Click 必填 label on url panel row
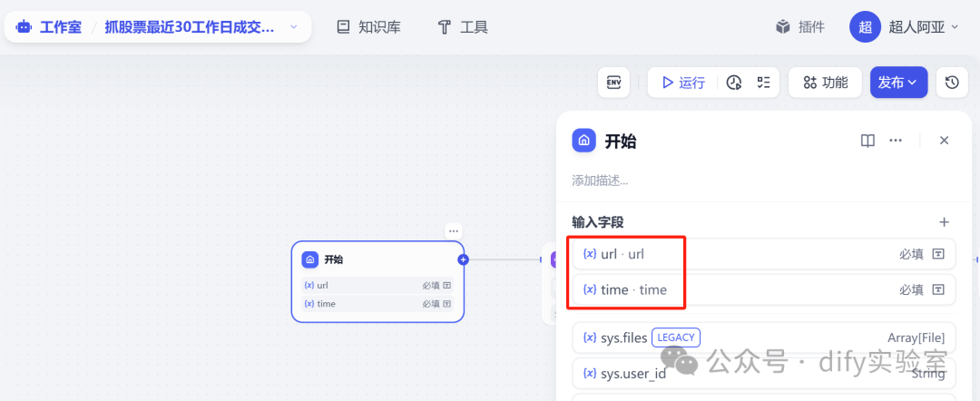Viewport: 980px width, 401px height. tap(911, 254)
